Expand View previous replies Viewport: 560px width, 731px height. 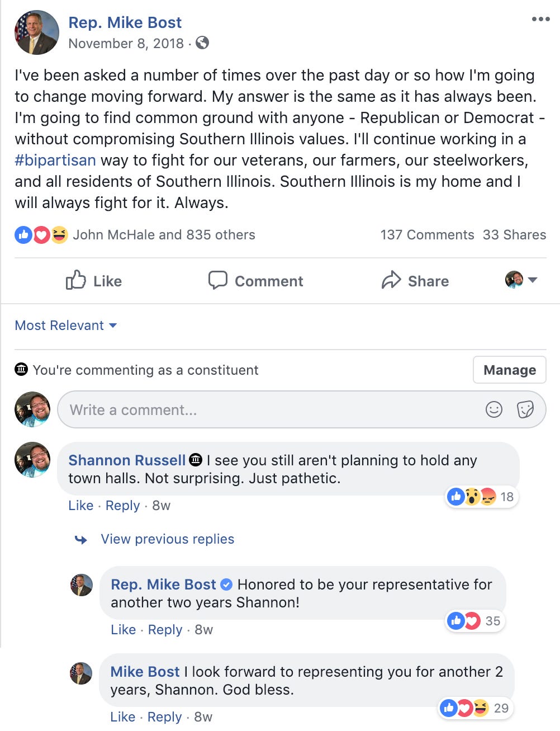coord(167,539)
